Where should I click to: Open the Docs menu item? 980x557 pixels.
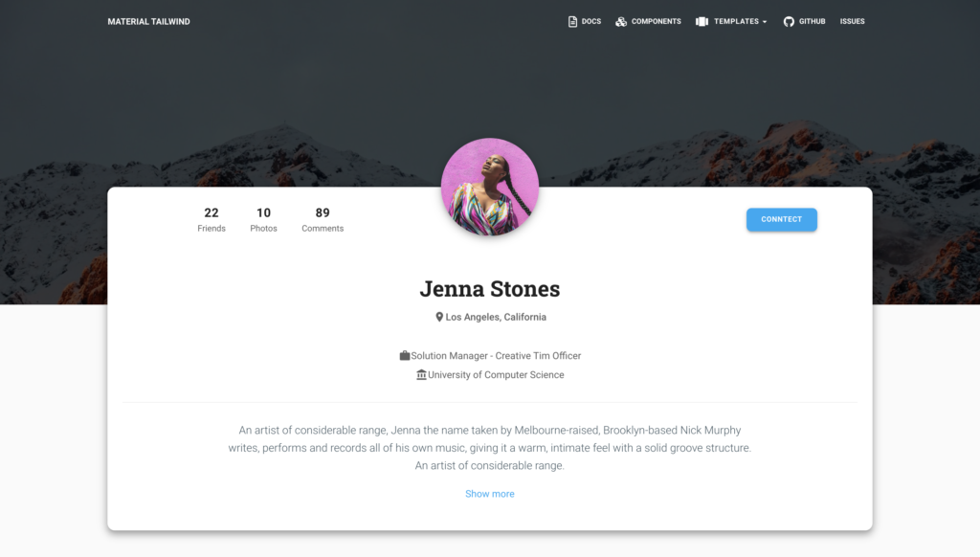585,21
